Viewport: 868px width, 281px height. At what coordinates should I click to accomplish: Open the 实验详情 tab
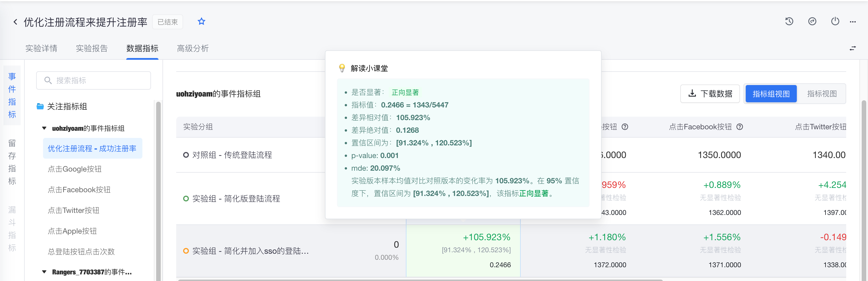tap(41, 48)
